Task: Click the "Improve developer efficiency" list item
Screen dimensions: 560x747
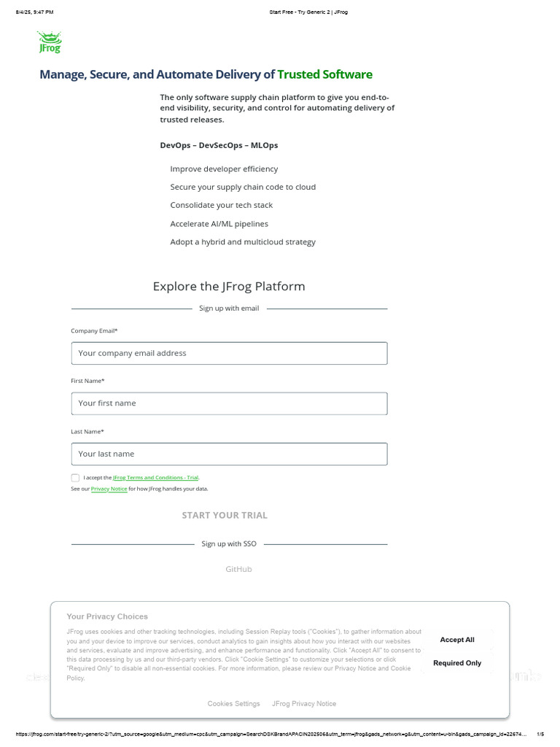Action: [x=224, y=169]
